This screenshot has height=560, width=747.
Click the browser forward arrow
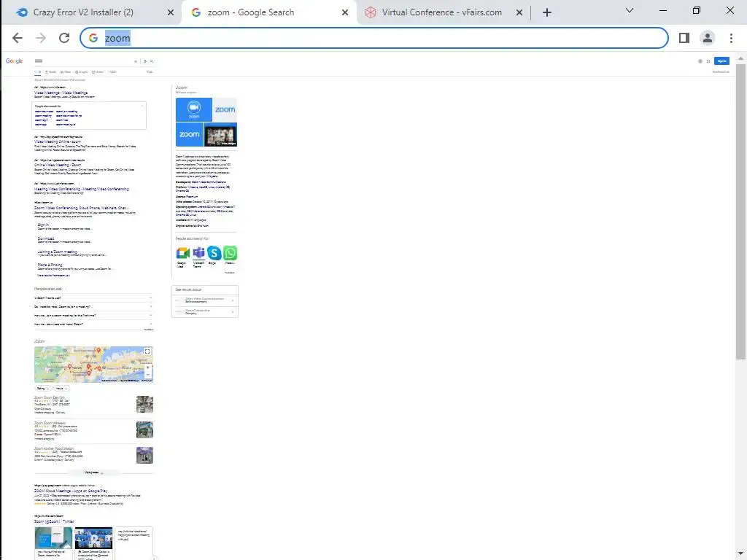[x=41, y=38]
